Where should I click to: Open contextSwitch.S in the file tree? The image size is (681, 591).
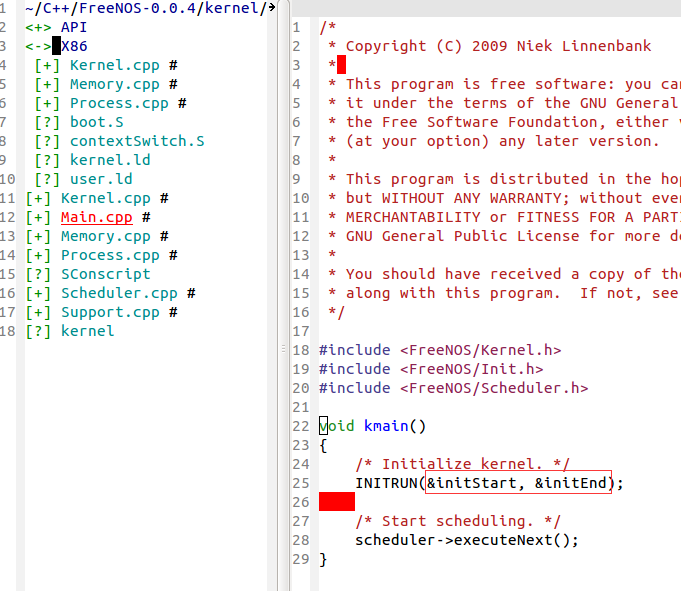(137, 142)
